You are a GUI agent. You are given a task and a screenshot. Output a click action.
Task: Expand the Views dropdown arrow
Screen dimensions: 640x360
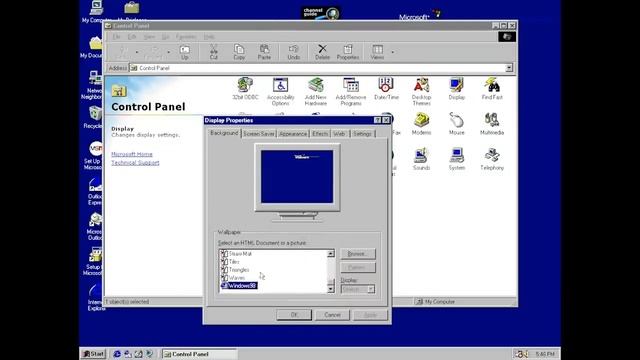[x=393, y=52]
